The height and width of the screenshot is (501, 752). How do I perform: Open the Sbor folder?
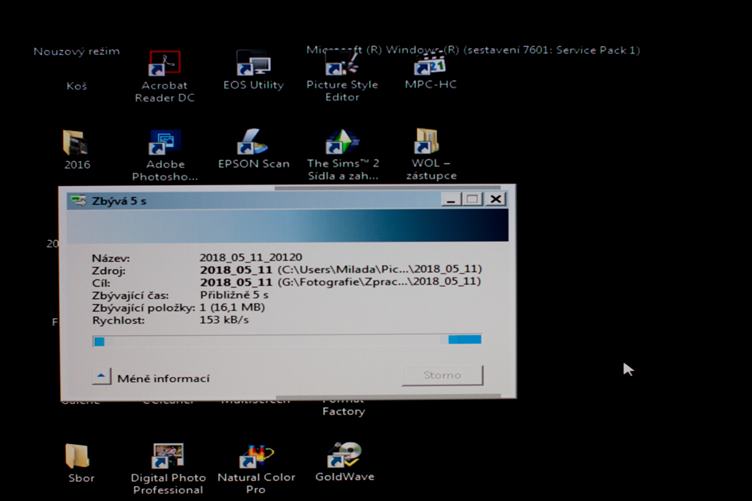(x=80, y=463)
